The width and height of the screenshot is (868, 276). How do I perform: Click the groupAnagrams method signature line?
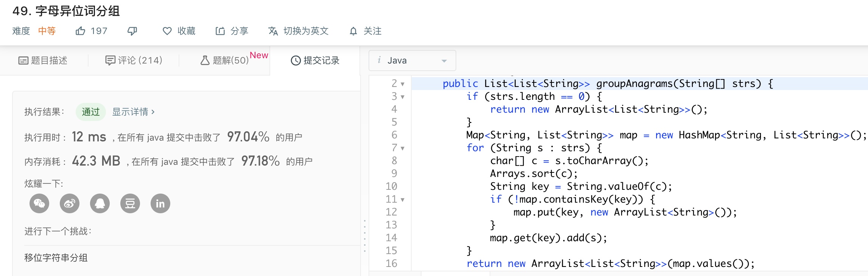[x=608, y=84]
